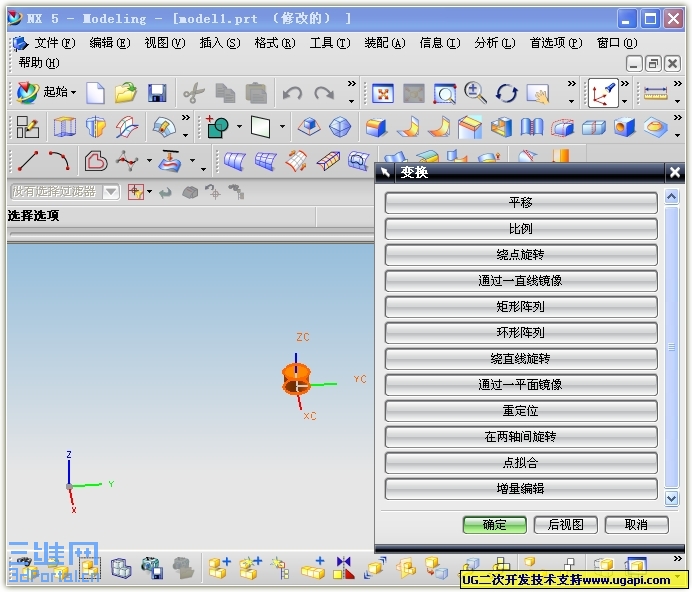Choose the 通过一直线镜像 option
Screen dimensions: 692x592
click(x=521, y=281)
